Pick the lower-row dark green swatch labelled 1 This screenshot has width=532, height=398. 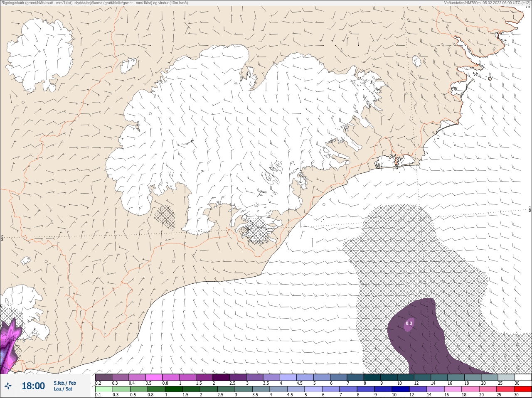pyautogui.click(x=173, y=389)
